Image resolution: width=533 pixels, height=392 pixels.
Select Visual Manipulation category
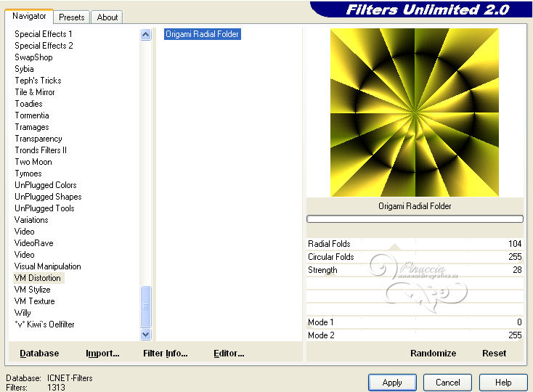[48, 266]
